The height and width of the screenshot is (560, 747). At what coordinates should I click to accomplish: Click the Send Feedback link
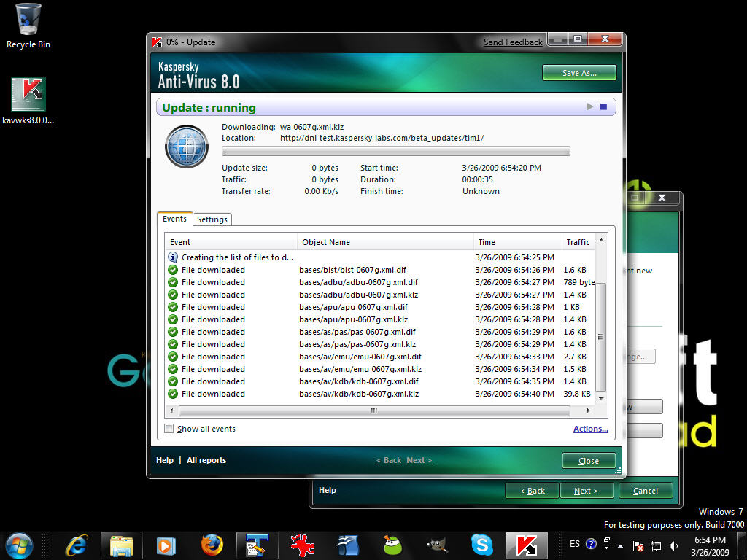(513, 42)
